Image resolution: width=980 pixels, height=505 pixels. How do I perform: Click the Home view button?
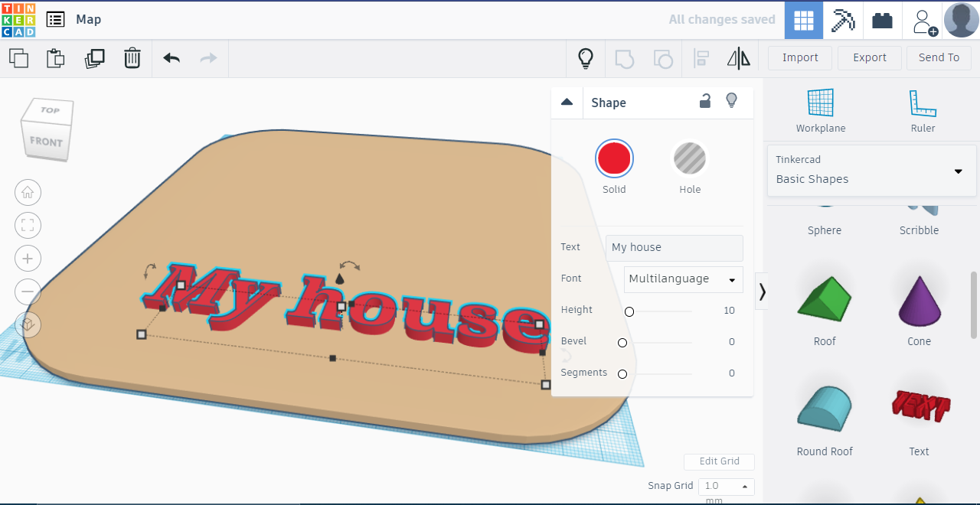(28, 193)
